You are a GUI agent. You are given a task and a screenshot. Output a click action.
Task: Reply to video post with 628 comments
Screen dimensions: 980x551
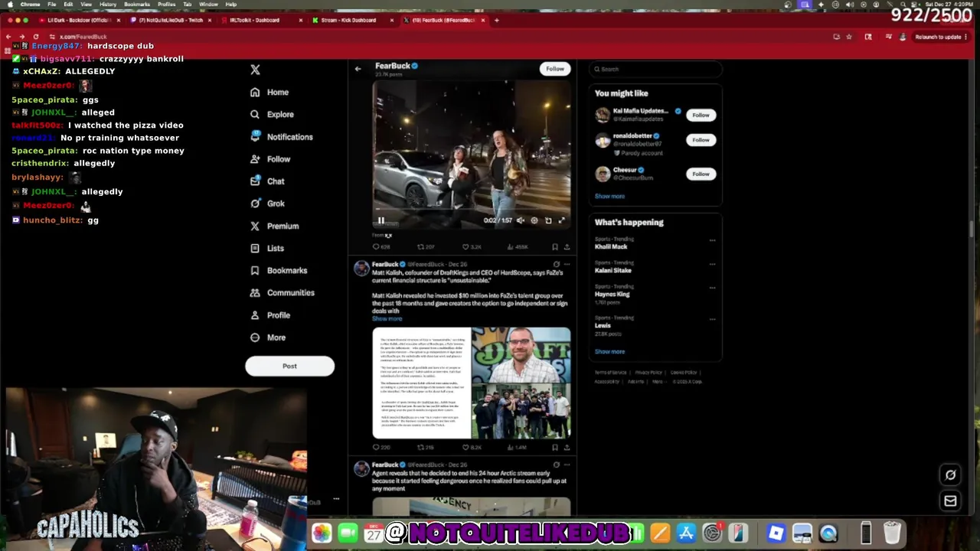[381, 247]
